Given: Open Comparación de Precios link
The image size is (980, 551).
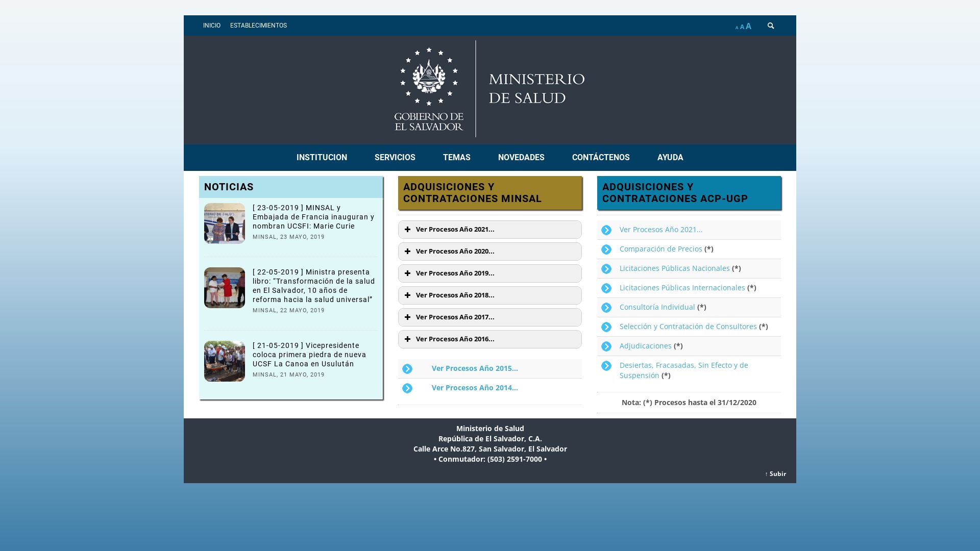Looking at the screenshot, I should pyautogui.click(x=661, y=249).
